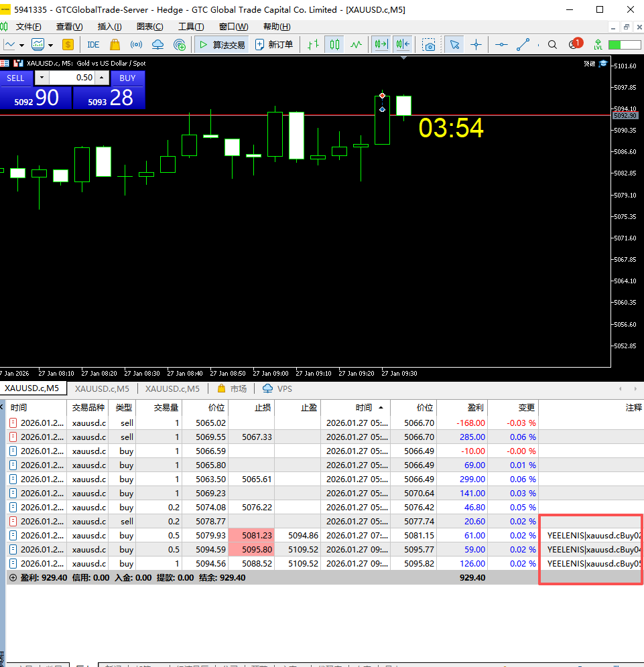Image resolution: width=644 pixels, height=667 pixels.
Task: Click the graduation cap icon on chart
Action: point(603,64)
